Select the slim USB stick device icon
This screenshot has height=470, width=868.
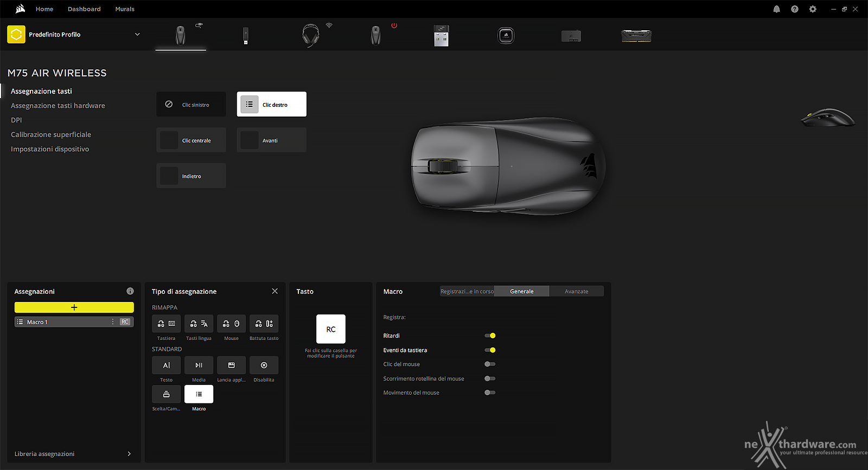click(x=246, y=36)
